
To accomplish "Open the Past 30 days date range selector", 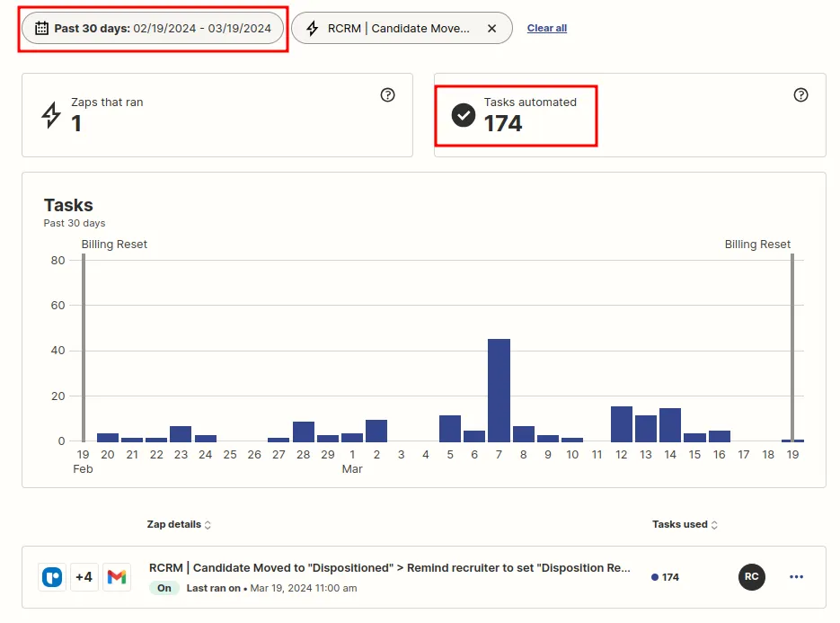I will click(x=153, y=28).
